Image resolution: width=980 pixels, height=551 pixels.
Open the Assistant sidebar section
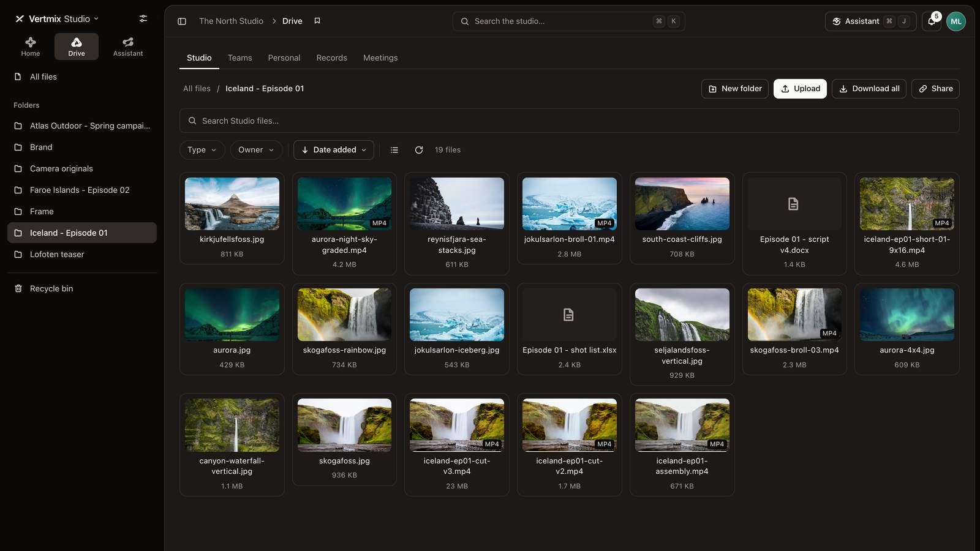[128, 47]
